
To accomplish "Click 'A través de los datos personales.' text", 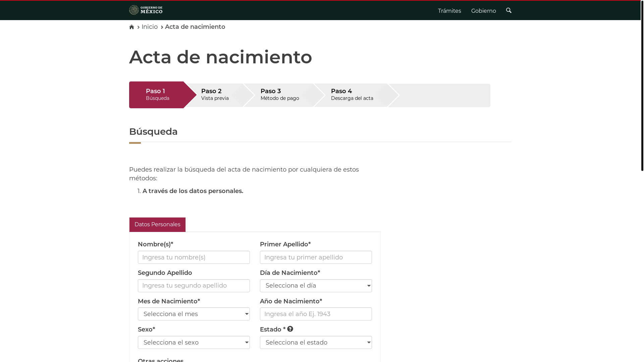I will (x=193, y=191).
